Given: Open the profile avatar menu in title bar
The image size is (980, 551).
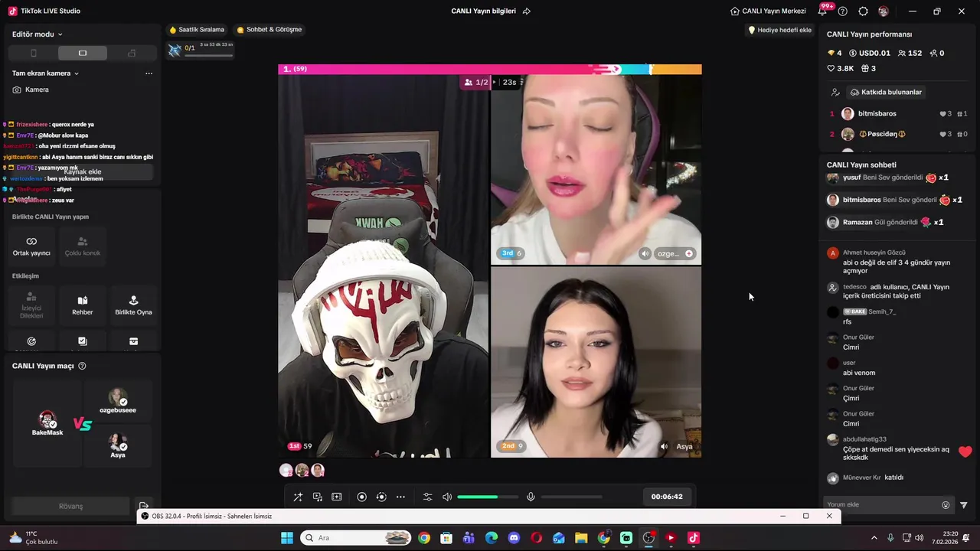Looking at the screenshot, I should coord(884,11).
